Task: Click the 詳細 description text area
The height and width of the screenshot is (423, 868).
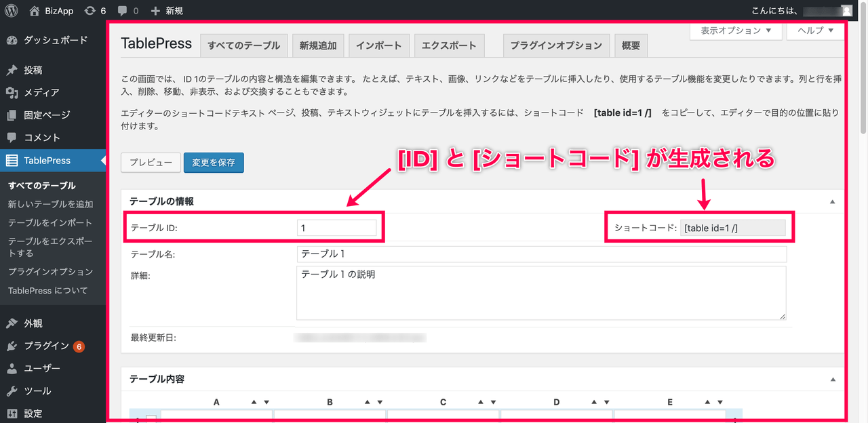Action: pyautogui.click(x=541, y=292)
